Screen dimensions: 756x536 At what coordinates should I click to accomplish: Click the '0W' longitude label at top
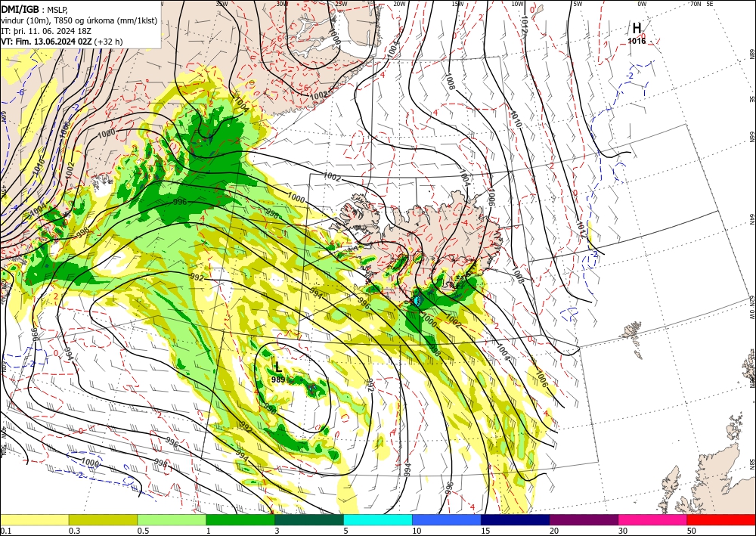tap(642, 4)
